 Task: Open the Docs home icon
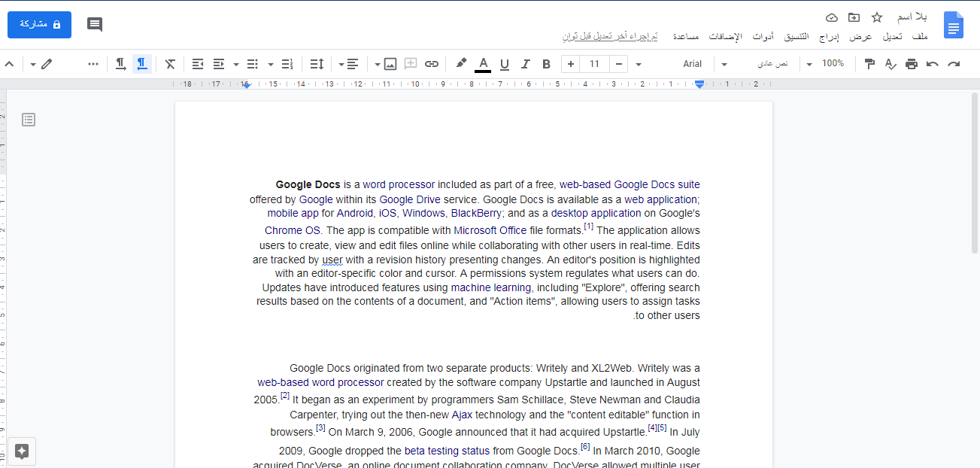click(954, 25)
